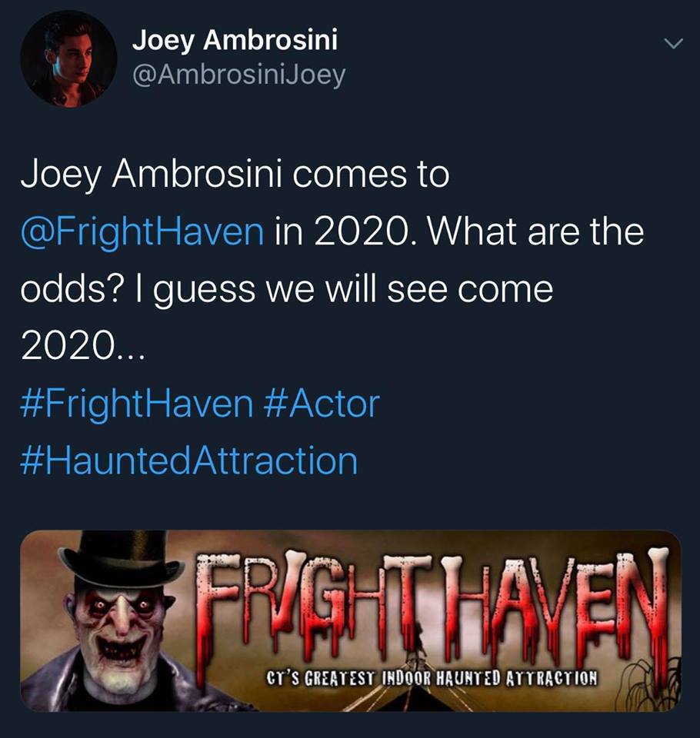Select the tweet text starting with Joey Ambrosini comes
Image resolution: width=700 pixels, height=738 pixels.
332,261
